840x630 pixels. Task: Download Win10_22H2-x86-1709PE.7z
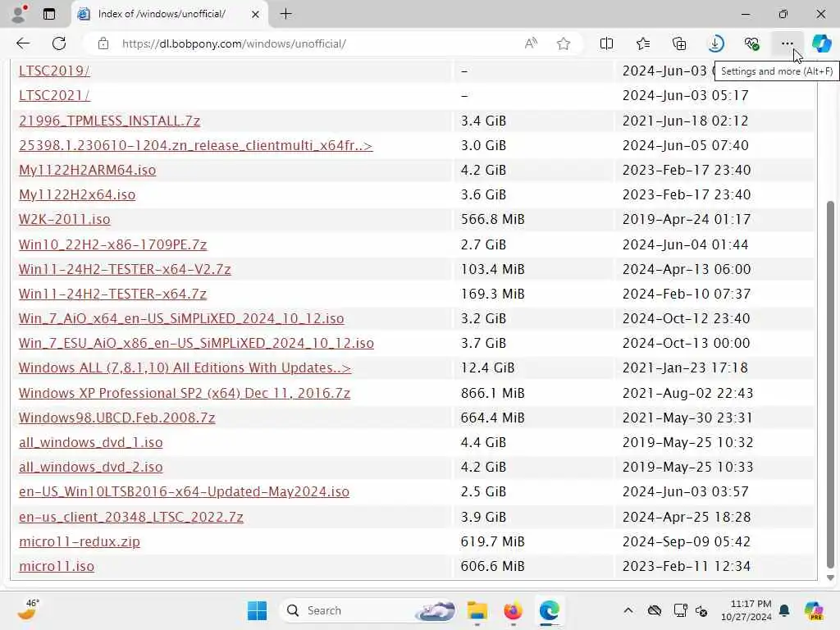click(112, 244)
